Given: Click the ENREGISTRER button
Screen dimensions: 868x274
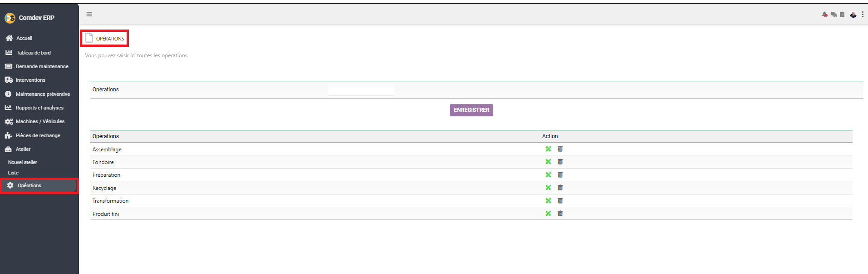Looking at the screenshot, I should click(471, 110).
